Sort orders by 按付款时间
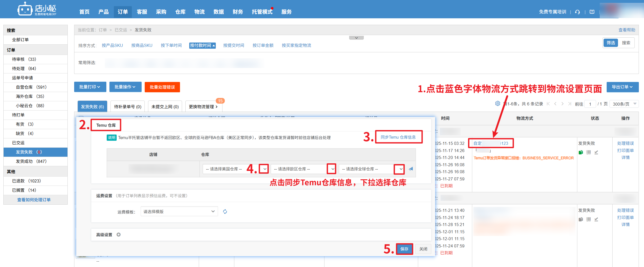The image size is (644, 267). [x=202, y=45]
